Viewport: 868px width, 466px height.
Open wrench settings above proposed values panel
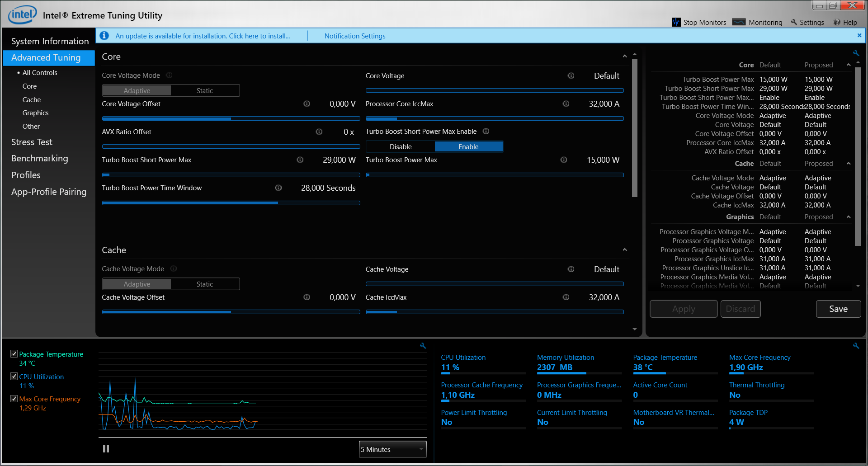tap(856, 53)
